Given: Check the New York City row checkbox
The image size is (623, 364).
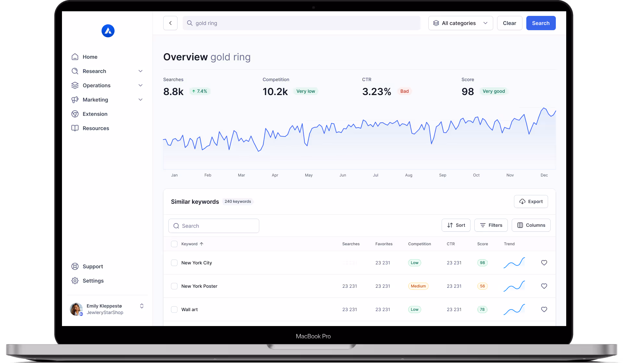Looking at the screenshot, I should click(174, 263).
